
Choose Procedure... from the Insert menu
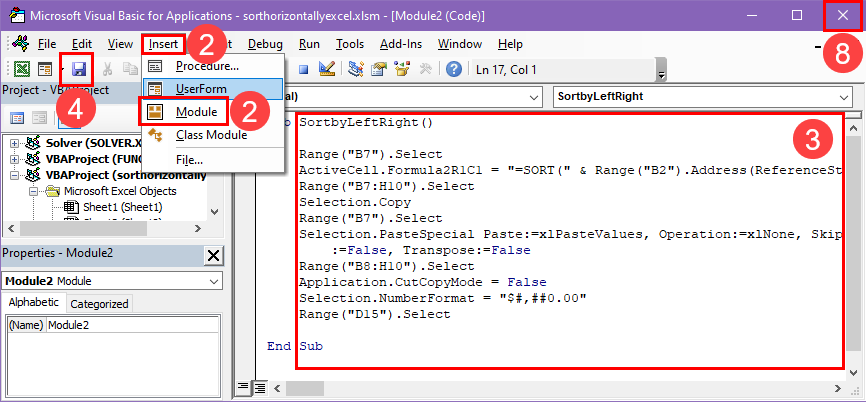click(x=213, y=66)
